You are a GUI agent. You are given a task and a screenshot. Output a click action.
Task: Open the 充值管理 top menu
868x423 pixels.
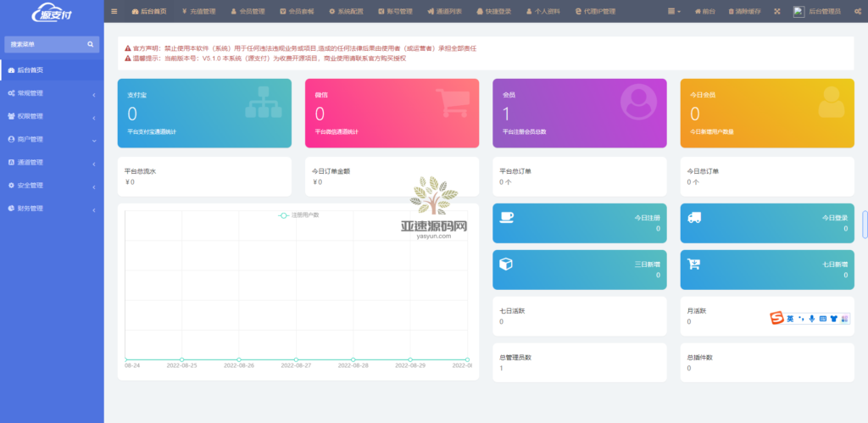[198, 11]
